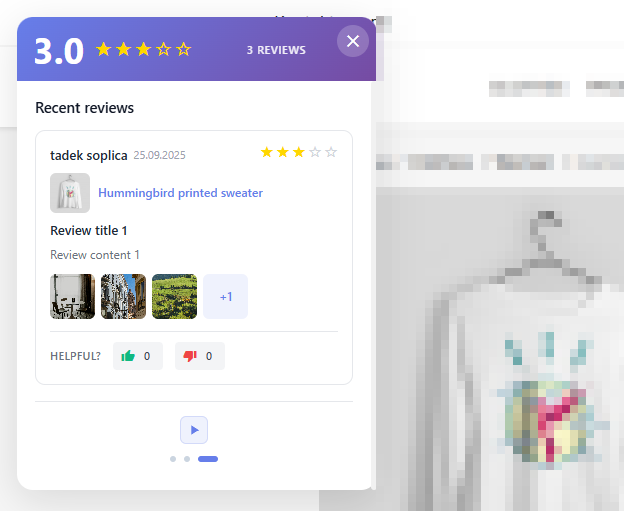
Task: Click the overall rating stars in header
Action: (x=143, y=50)
